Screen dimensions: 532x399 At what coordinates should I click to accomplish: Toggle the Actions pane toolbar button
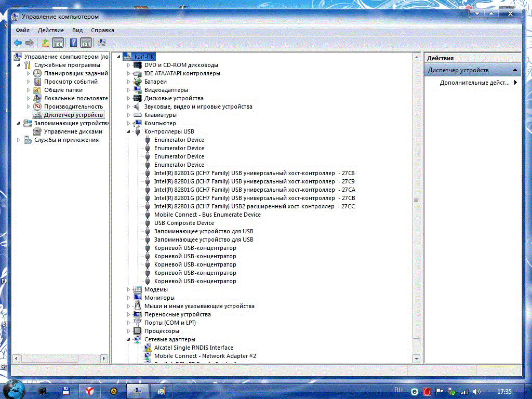coord(86,43)
